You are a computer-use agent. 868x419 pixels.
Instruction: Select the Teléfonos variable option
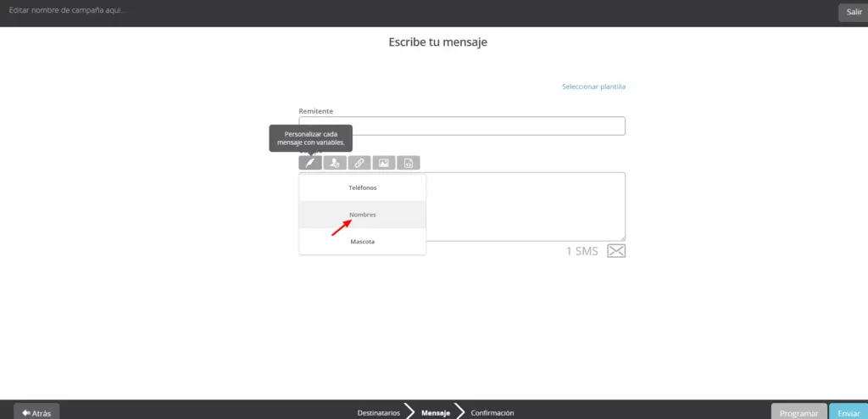click(x=362, y=187)
